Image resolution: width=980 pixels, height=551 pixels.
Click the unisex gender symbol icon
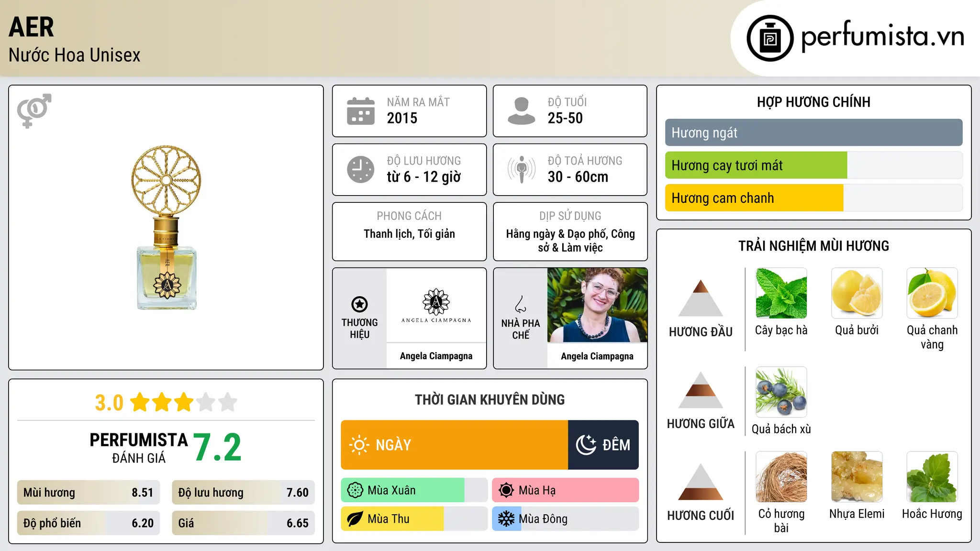click(34, 110)
